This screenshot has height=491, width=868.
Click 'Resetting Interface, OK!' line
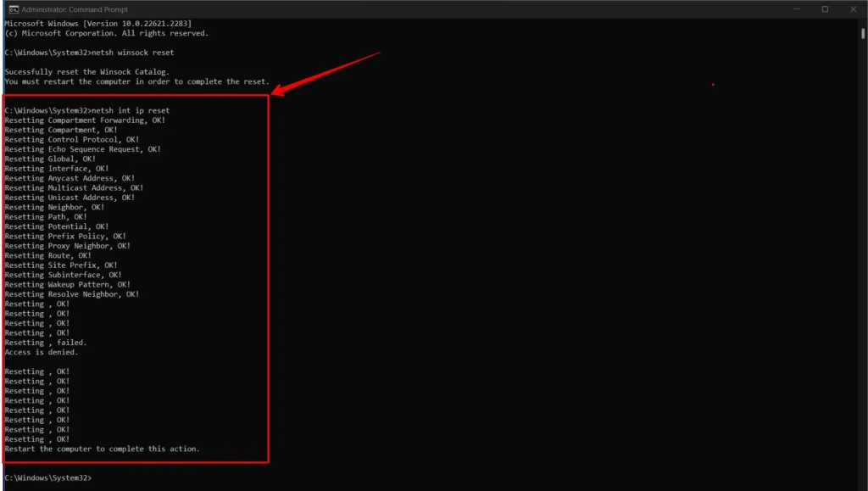click(57, 168)
